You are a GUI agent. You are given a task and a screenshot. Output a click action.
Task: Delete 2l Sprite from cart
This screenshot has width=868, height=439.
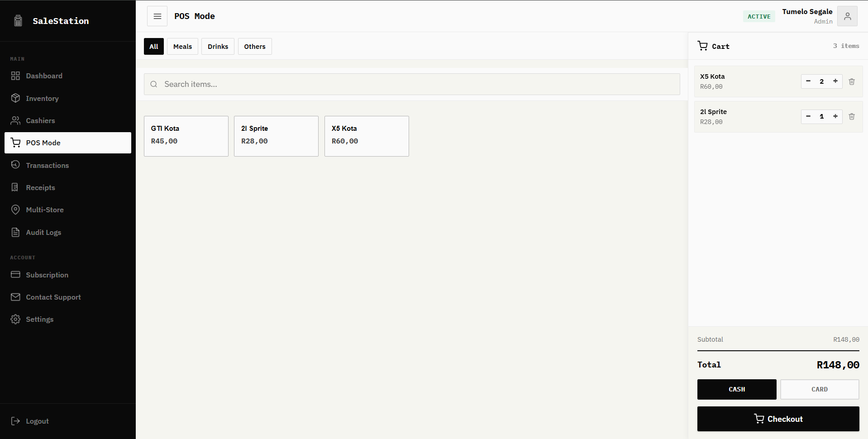852,116
